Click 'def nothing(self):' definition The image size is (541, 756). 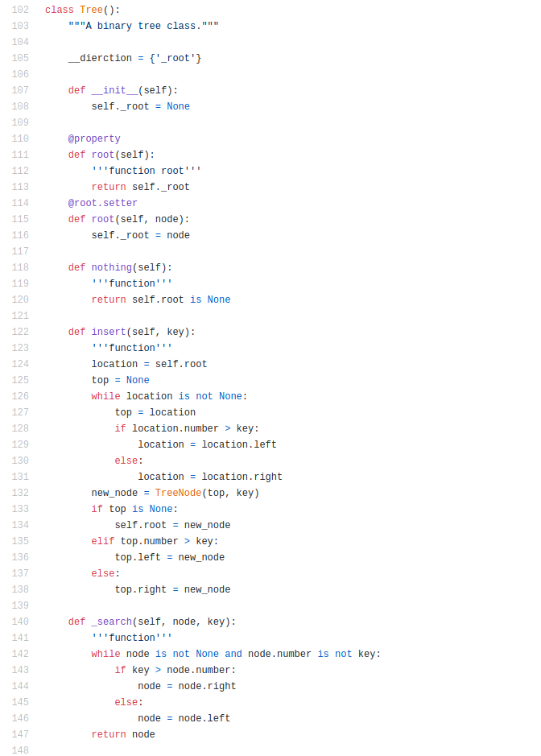tap(120, 267)
